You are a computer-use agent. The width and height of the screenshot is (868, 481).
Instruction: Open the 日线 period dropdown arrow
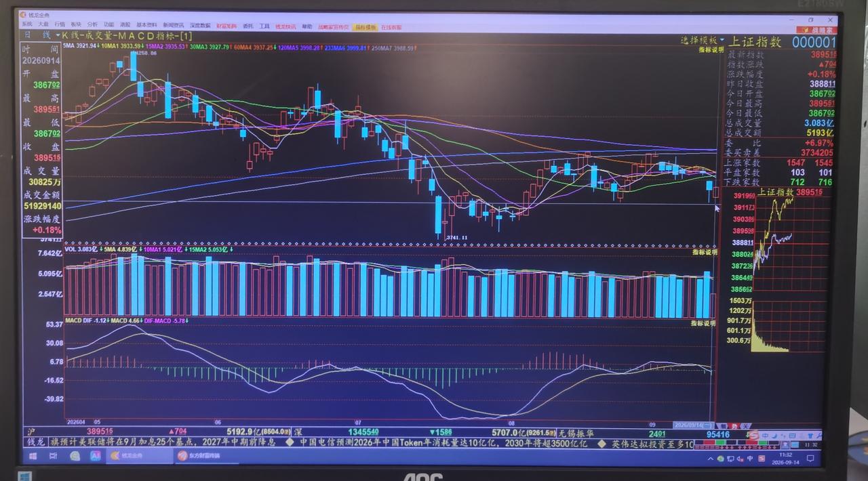(x=56, y=35)
